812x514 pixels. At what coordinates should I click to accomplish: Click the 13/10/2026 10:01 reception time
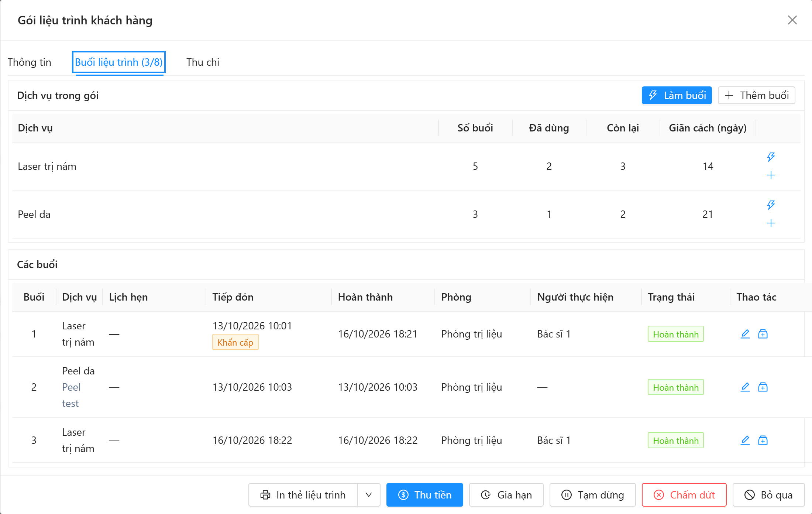tap(252, 326)
